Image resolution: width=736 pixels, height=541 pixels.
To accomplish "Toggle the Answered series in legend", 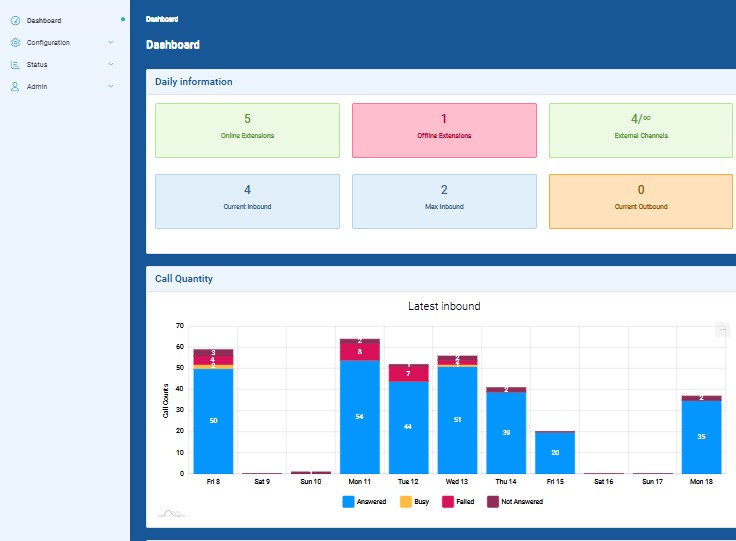I will coord(364,501).
